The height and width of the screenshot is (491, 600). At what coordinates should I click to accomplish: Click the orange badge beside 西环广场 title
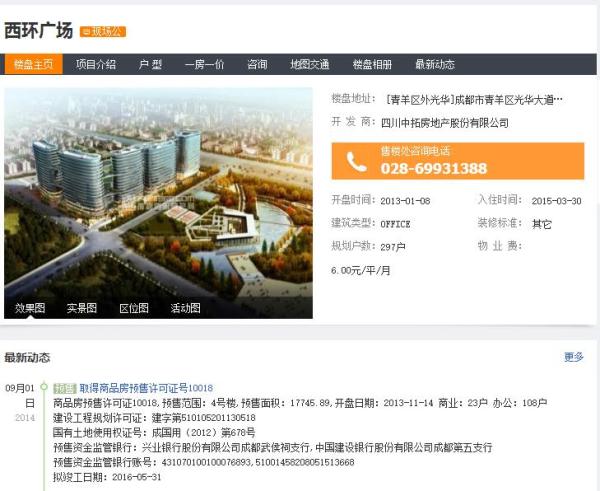click(x=103, y=31)
